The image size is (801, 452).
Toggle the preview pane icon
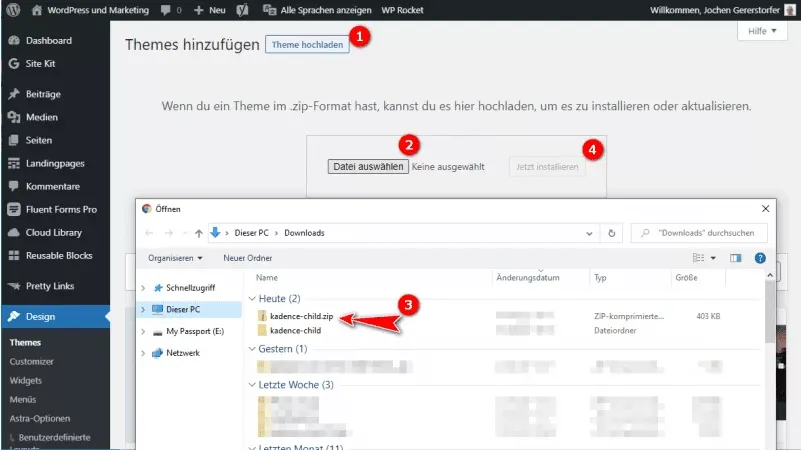pos(736,258)
